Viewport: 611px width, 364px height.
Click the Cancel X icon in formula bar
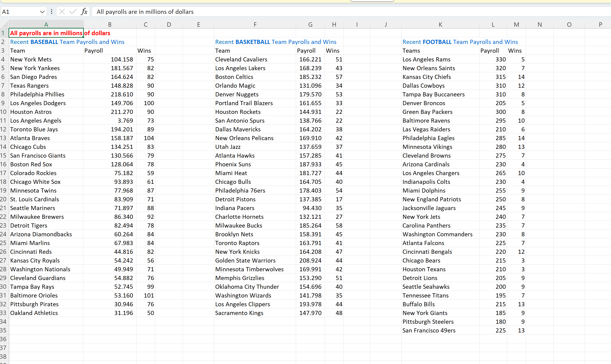62,12
